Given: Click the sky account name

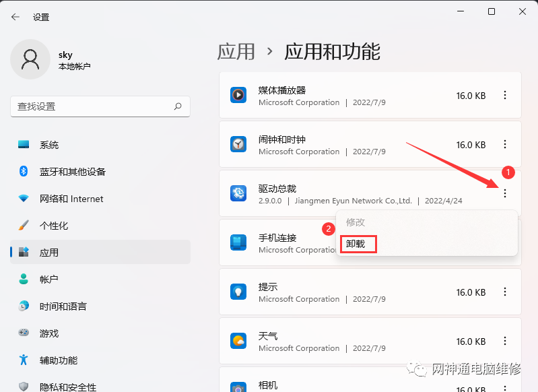Looking at the screenshot, I should click(65, 55).
